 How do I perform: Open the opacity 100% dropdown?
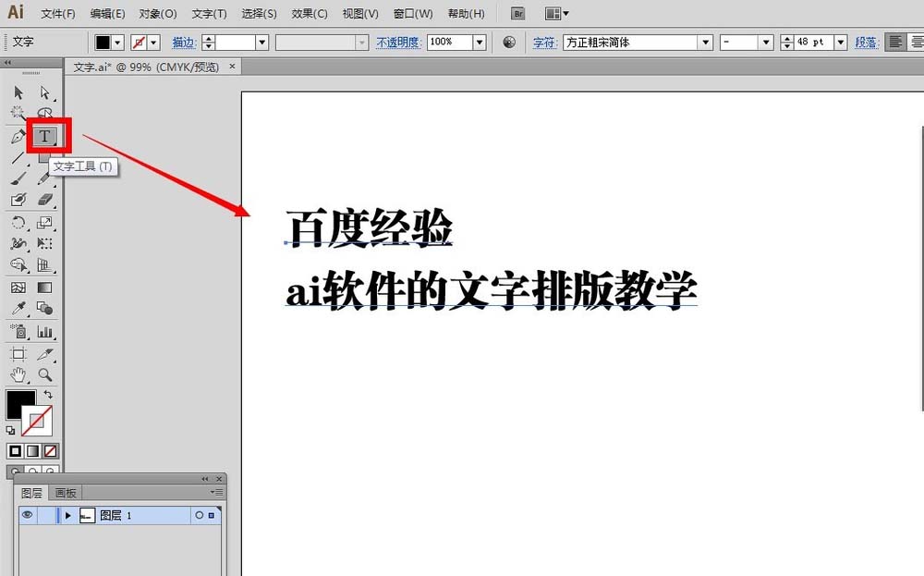pyautogui.click(x=480, y=42)
